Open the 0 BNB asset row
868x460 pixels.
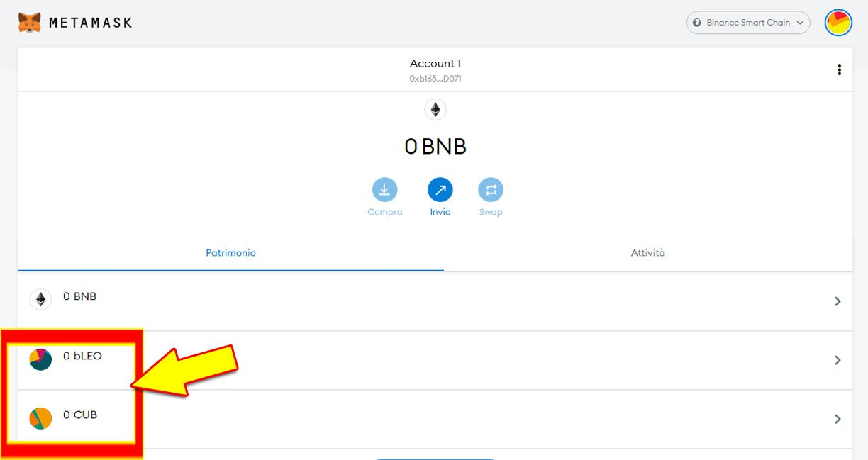pyautogui.click(x=435, y=301)
